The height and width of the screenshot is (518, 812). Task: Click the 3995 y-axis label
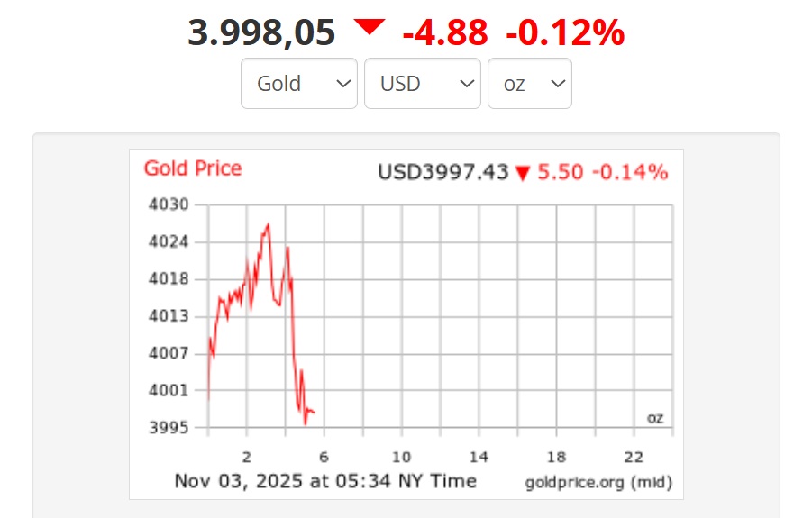tap(169, 427)
